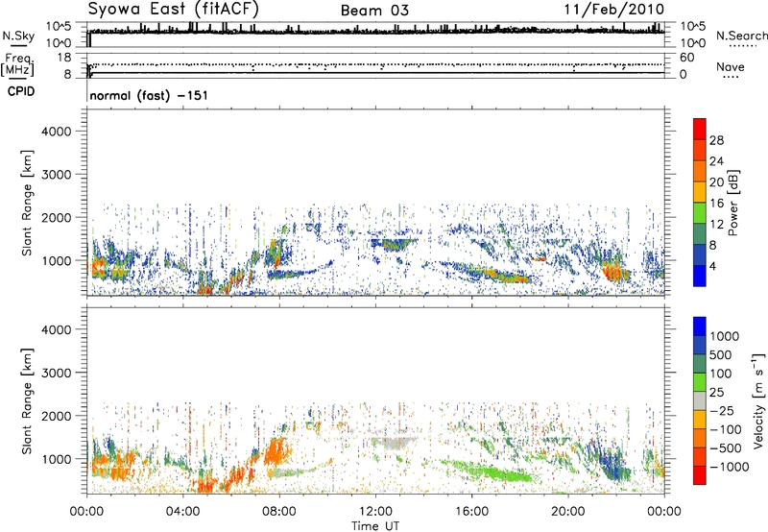Click the 'N.Search' legend label
The width and height of the screenshot is (768, 532).
[741, 36]
